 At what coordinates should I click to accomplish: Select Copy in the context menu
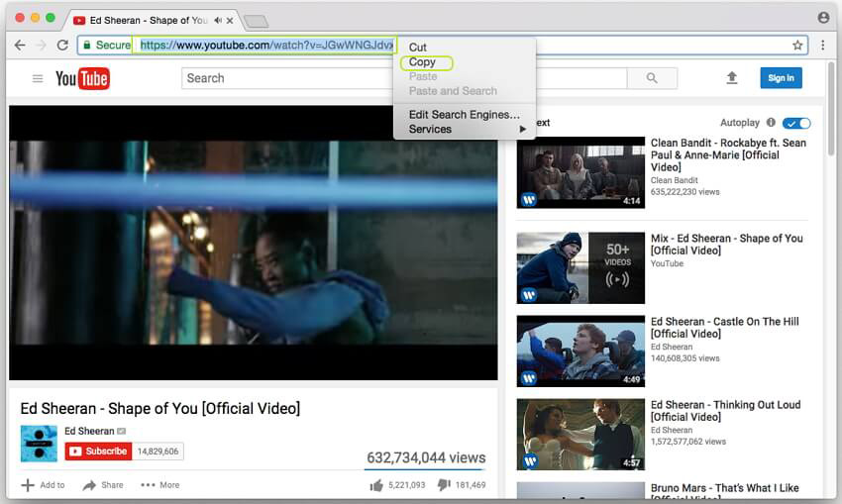(423, 62)
